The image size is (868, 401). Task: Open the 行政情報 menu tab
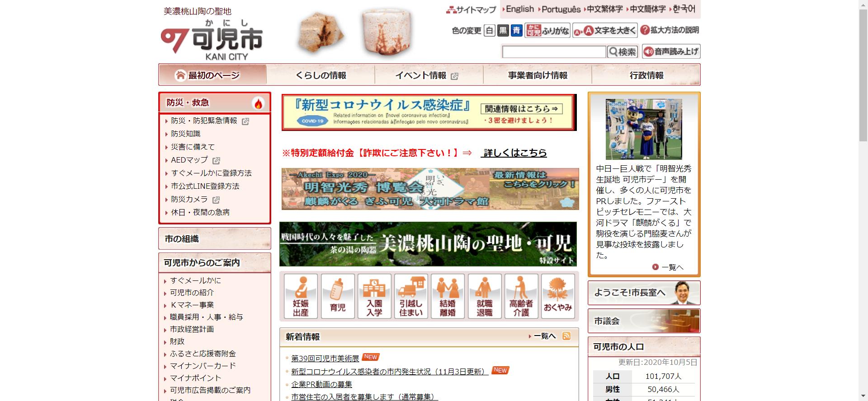(x=646, y=75)
